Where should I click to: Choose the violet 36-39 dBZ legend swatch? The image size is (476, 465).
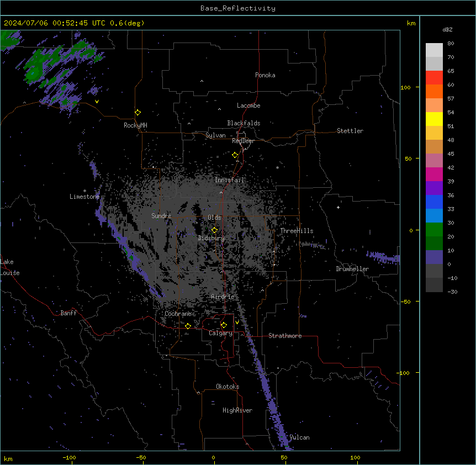(x=434, y=188)
